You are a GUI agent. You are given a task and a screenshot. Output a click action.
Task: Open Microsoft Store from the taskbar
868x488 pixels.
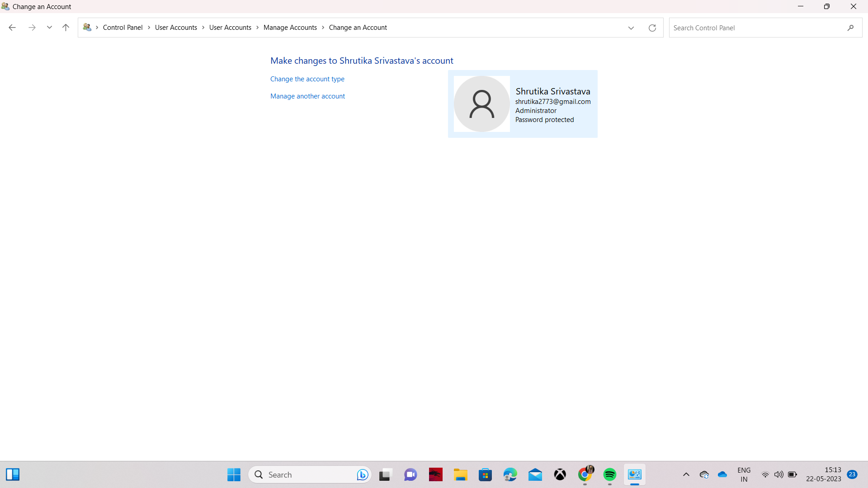[485, 474]
